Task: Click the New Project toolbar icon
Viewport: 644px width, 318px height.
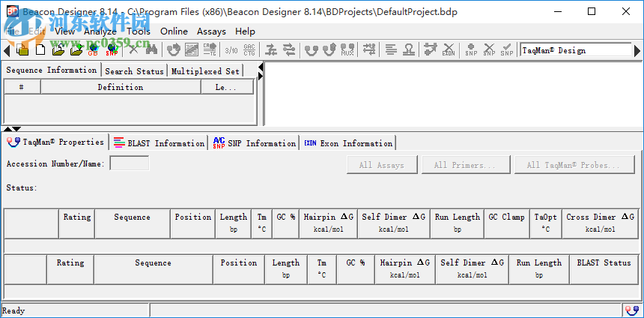Action: coord(22,50)
